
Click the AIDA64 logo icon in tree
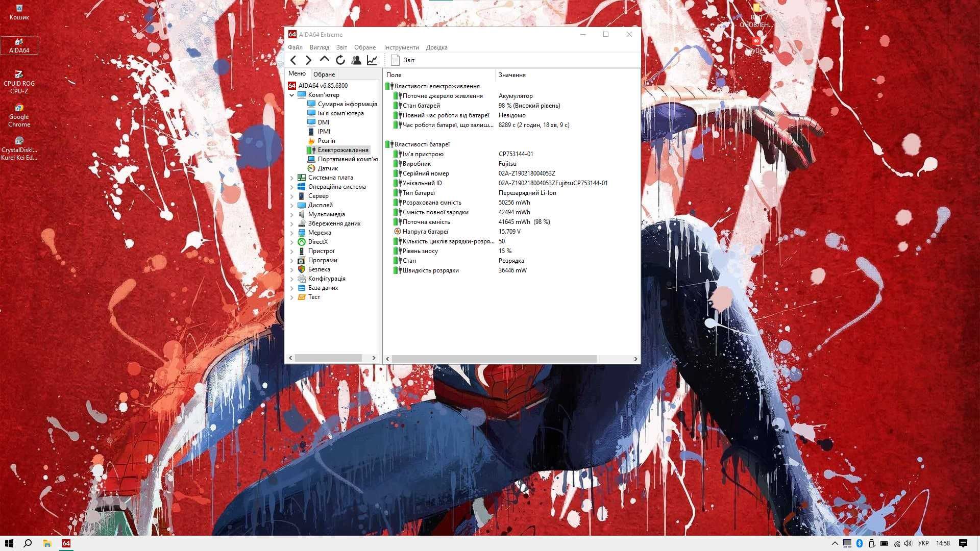point(293,85)
